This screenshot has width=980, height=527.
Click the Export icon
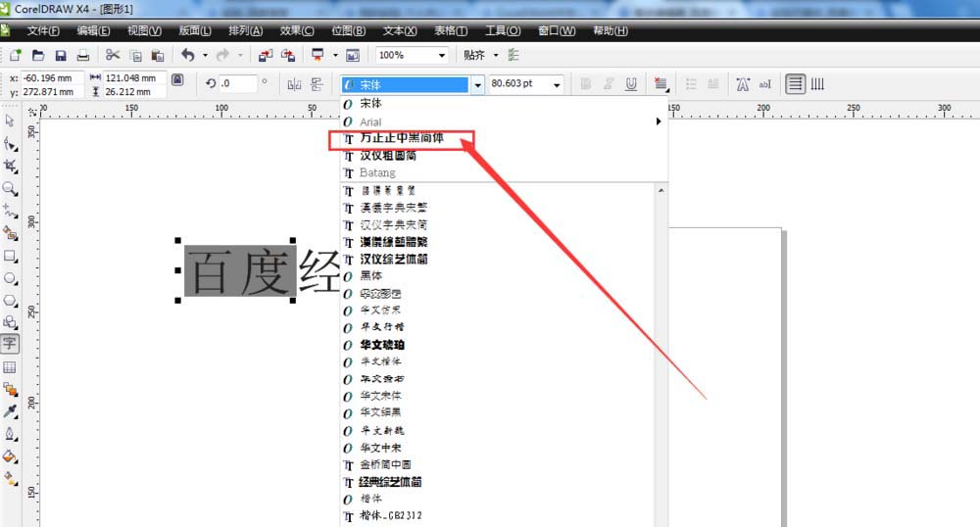click(x=287, y=56)
